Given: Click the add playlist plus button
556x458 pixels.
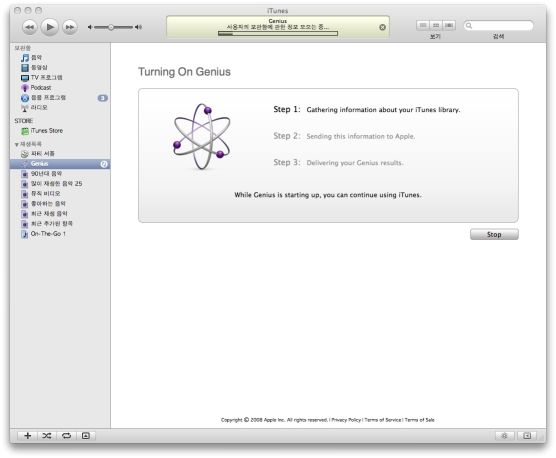Looking at the screenshot, I should pyautogui.click(x=27, y=436).
